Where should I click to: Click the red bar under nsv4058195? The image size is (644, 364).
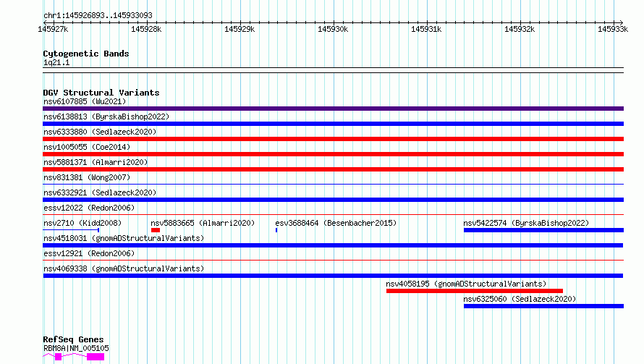point(475,291)
